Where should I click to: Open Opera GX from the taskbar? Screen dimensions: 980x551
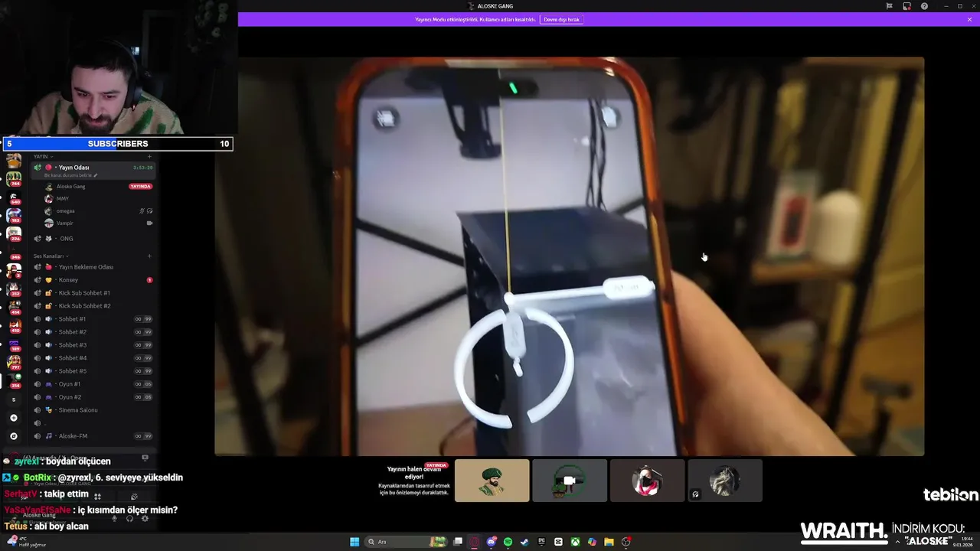pos(475,542)
